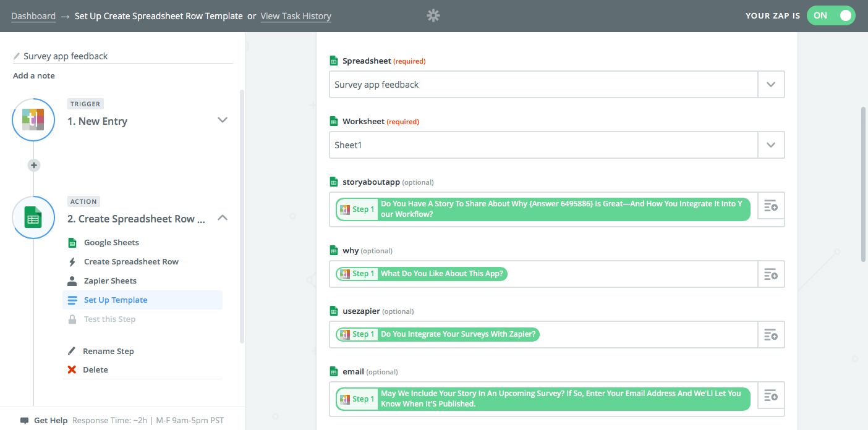Click the red X Delete icon
This screenshot has width=868, height=430.
coord(72,369)
